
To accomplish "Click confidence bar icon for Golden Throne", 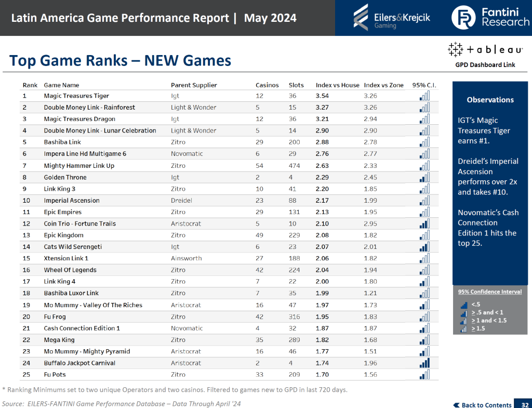I will tap(424, 177).
